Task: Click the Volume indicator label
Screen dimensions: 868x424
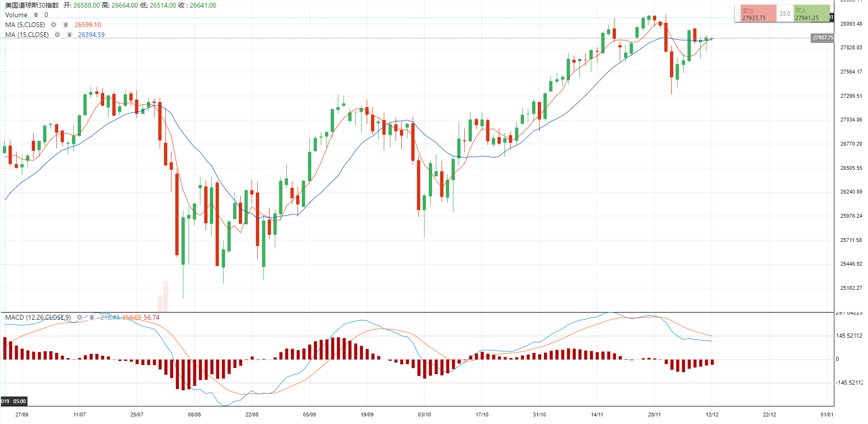Action: point(16,15)
